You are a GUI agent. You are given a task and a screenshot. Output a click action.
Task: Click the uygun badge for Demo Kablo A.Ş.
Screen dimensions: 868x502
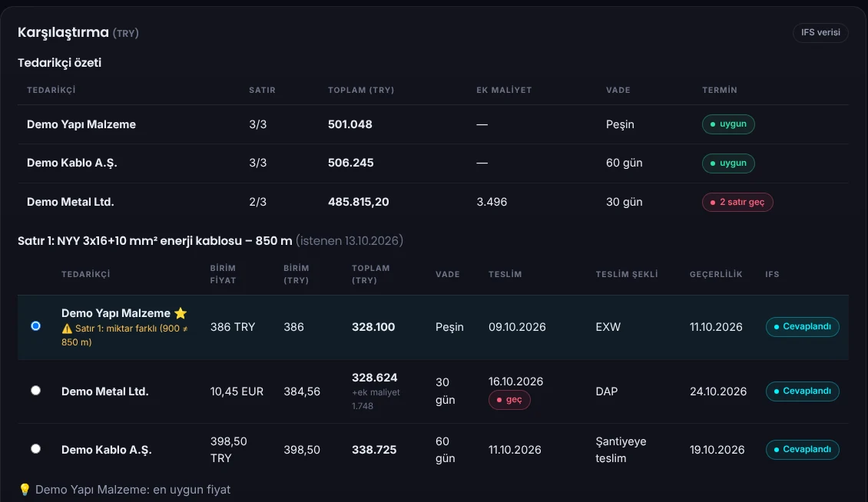[728, 163]
